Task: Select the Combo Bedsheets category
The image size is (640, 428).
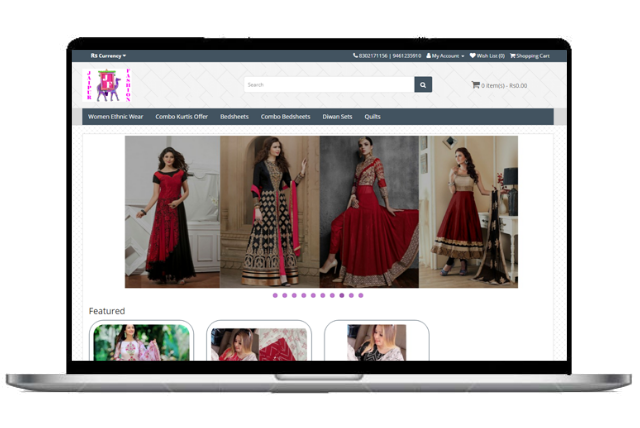Action: pyautogui.click(x=285, y=117)
